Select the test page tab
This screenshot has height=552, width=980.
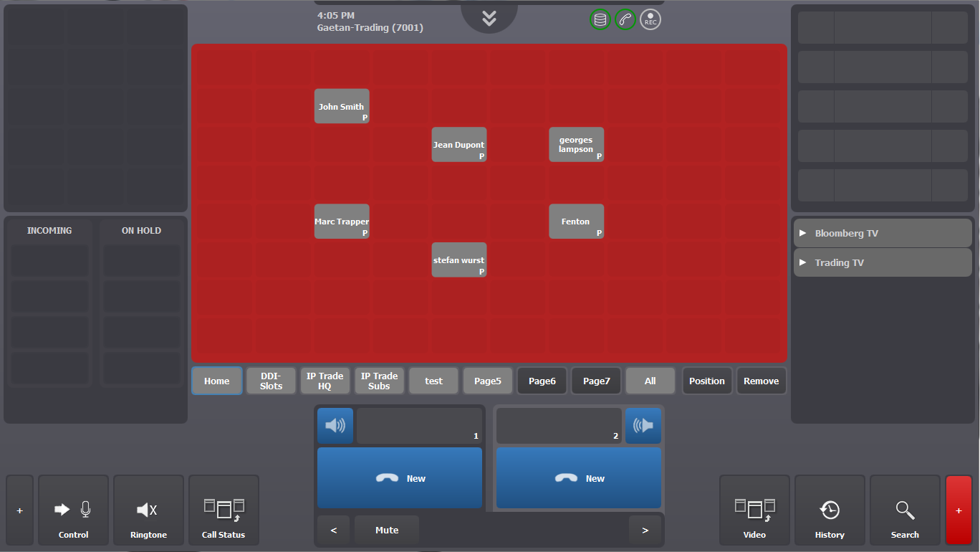[x=434, y=381]
